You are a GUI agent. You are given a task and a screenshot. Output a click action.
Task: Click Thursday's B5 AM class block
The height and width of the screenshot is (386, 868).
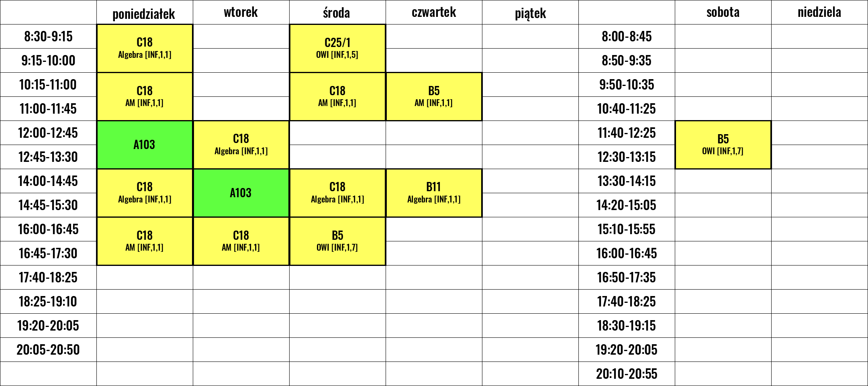tap(434, 96)
